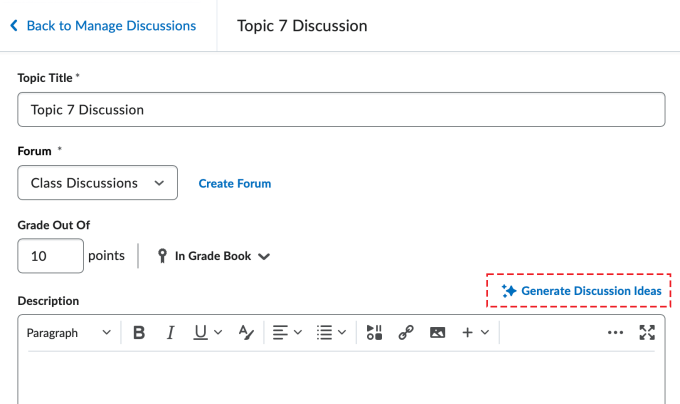
Task: Click the text color icon
Action: coord(246,333)
